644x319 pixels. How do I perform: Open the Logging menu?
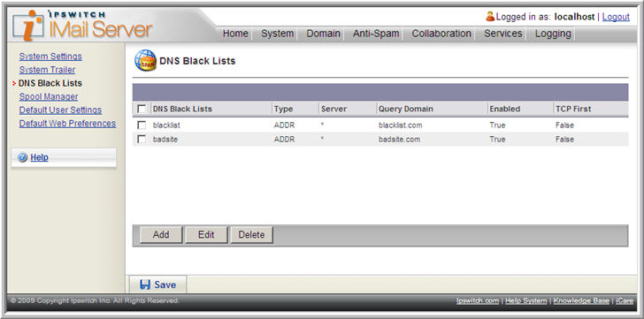[553, 34]
